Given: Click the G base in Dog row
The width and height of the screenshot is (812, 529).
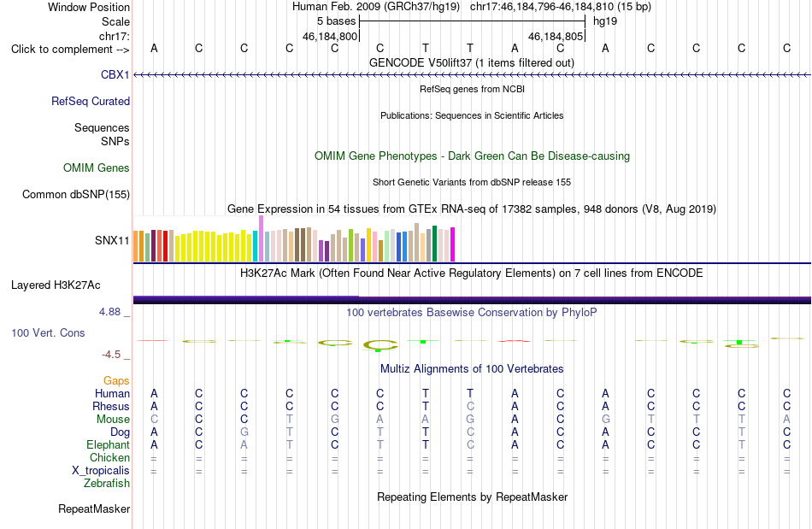Looking at the screenshot, I should coord(244,432).
